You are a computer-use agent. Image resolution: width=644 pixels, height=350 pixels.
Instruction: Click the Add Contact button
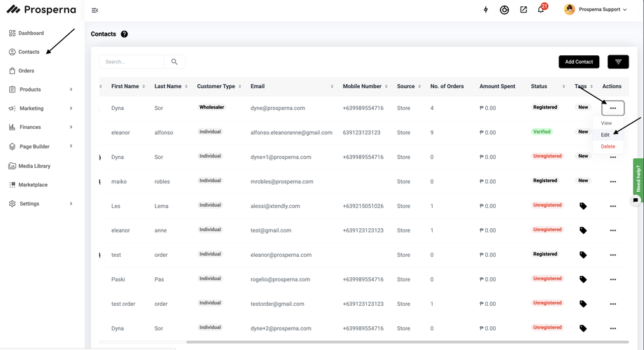pos(579,62)
